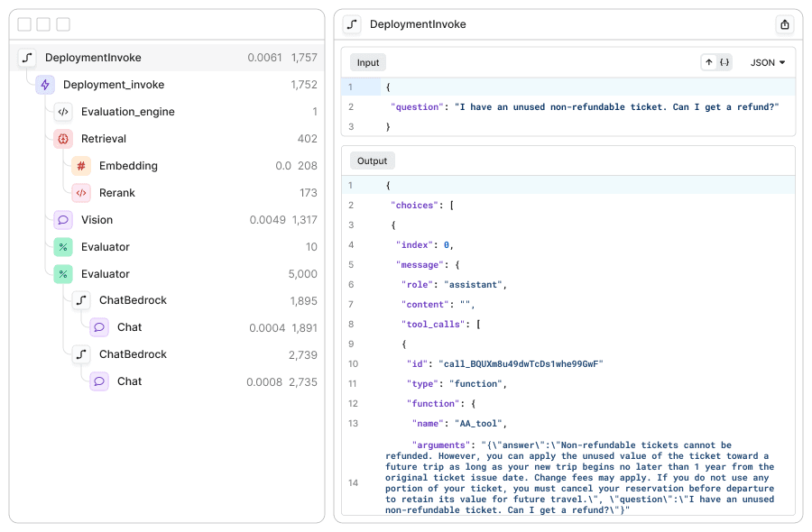Click the 0.0049 cost value for Vision

click(x=267, y=220)
